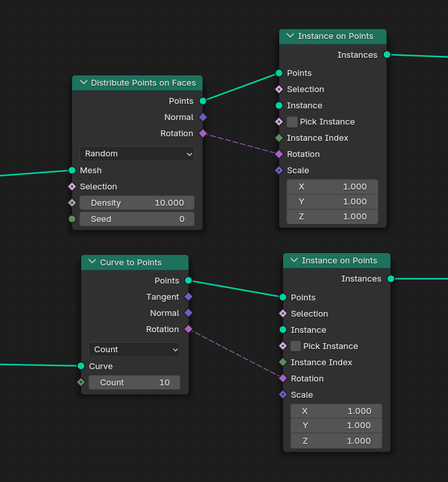Click the Density value field
Screen dimensions: 448x482
click(137, 202)
